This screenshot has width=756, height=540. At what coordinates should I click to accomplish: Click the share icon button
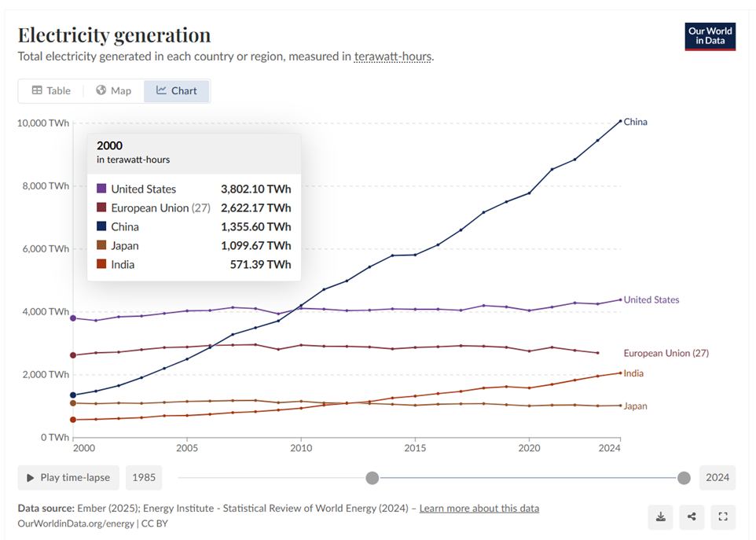point(692,517)
